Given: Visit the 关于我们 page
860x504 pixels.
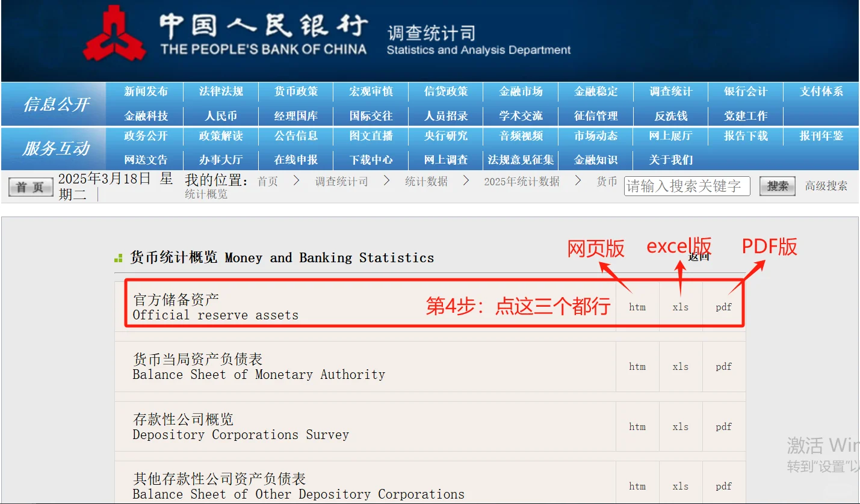Looking at the screenshot, I should point(671,160).
